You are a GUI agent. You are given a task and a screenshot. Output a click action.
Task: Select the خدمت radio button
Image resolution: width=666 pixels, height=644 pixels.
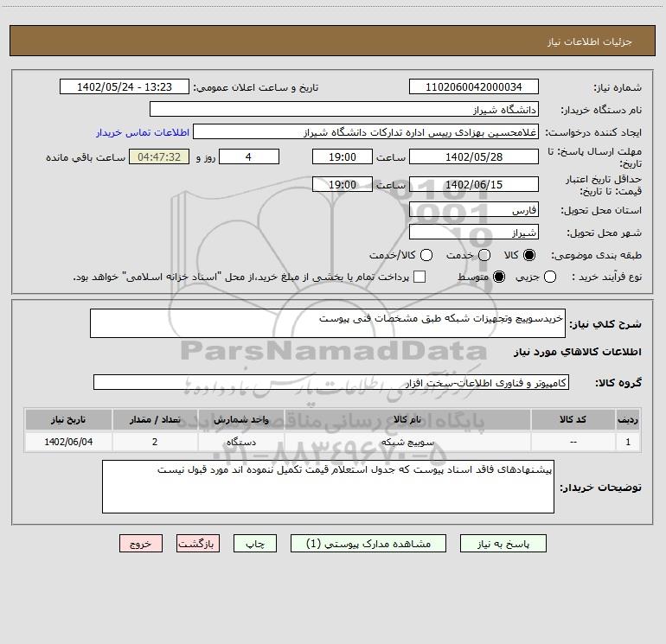pos(484,255)
